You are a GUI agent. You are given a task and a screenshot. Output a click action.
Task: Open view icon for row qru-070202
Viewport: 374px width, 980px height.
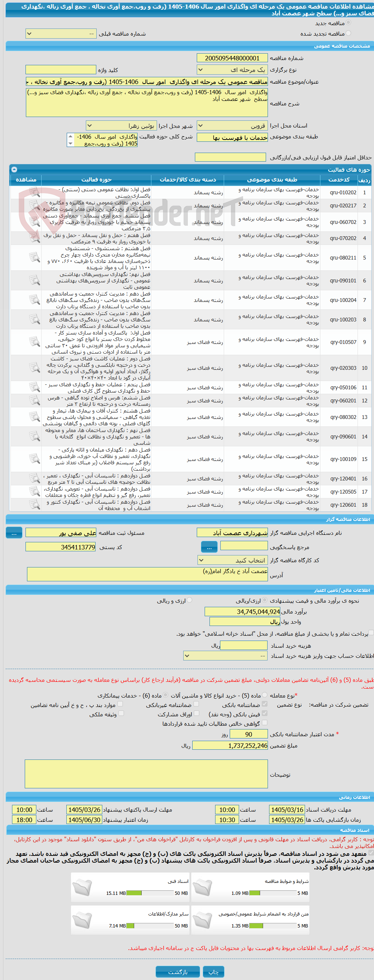pyautogui.click(x=34, y=239)
